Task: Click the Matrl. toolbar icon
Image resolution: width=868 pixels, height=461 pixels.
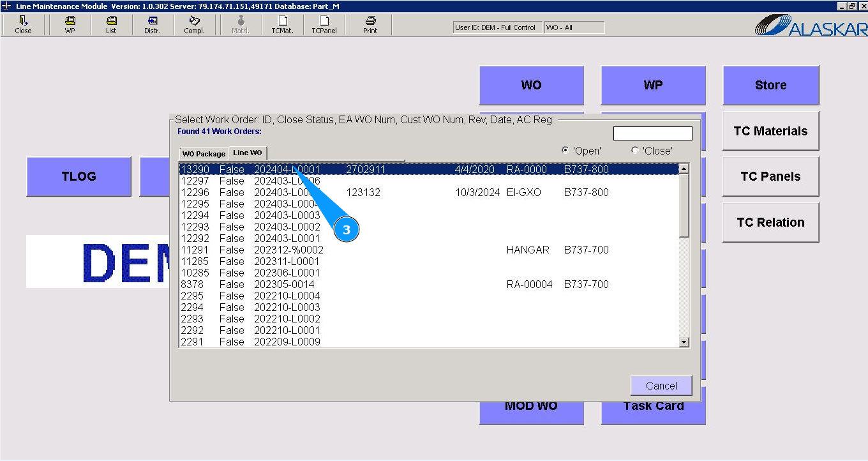Action: (x=241, y=25)
